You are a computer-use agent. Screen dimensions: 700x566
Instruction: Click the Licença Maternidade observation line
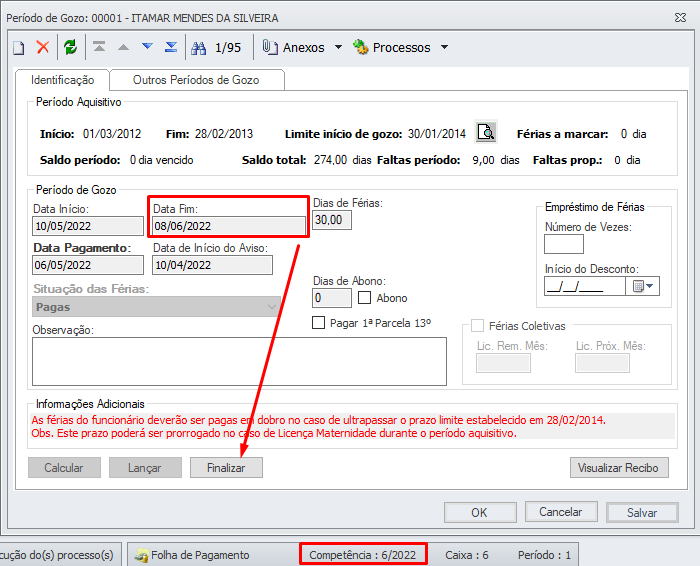click(274, 433)
